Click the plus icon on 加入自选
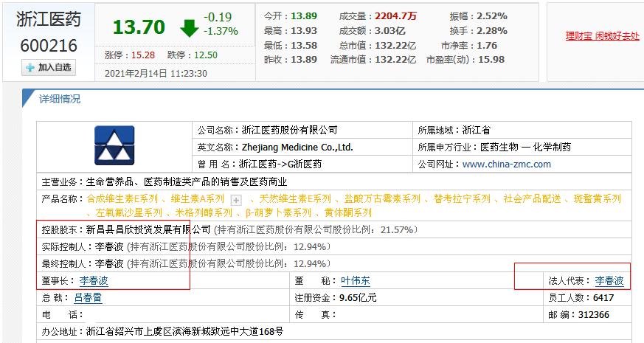The image size is (644, 343). pos(30,67)
